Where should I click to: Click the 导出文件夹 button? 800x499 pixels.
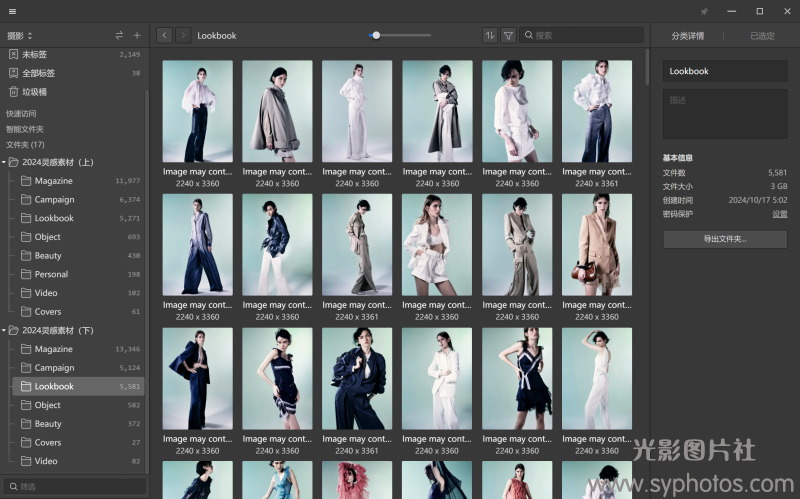[725, 239]
